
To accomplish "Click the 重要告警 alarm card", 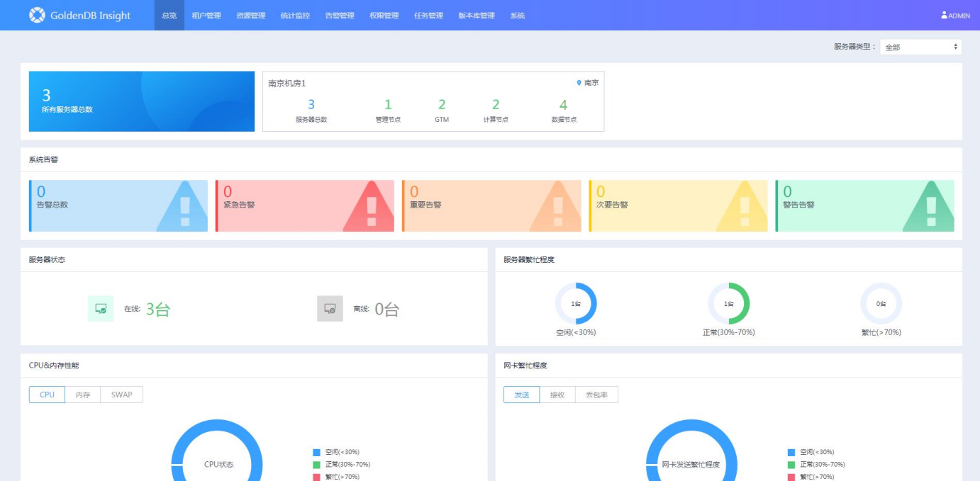I will [491, 206].
